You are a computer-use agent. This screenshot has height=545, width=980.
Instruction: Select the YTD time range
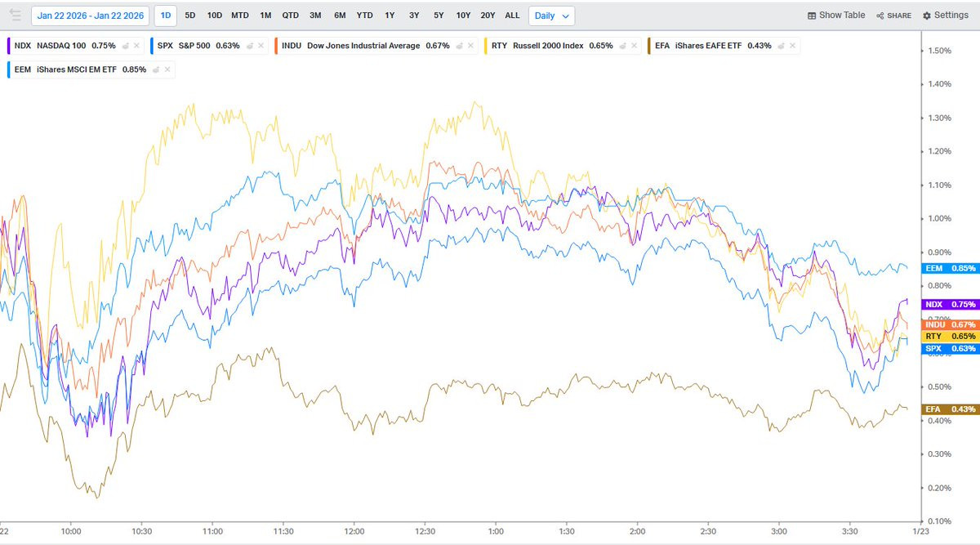pos(365,16)
